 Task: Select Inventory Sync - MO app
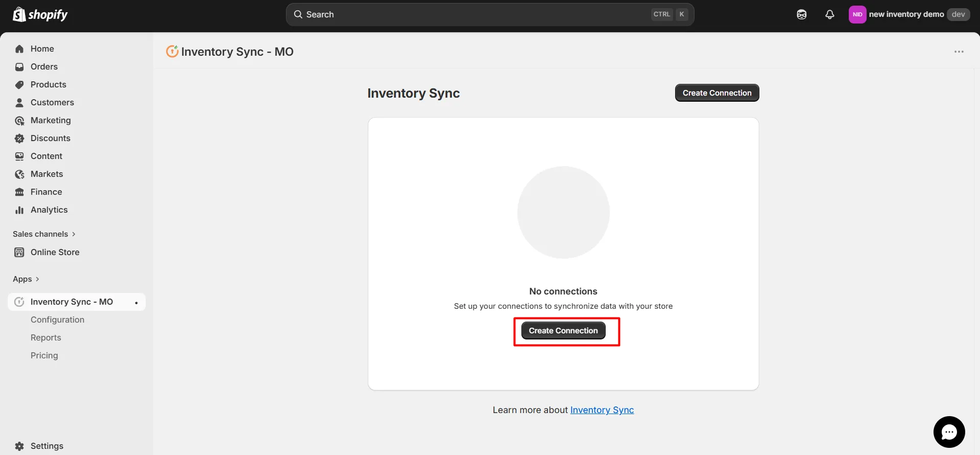coord(77,302)
